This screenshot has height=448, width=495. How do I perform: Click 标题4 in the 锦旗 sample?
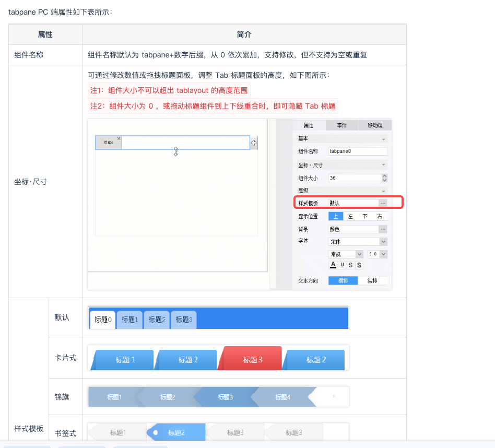282,397
